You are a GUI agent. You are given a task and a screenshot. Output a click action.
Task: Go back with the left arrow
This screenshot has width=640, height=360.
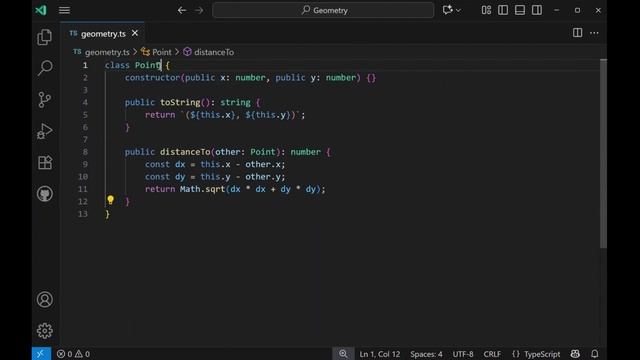[182, 10]
